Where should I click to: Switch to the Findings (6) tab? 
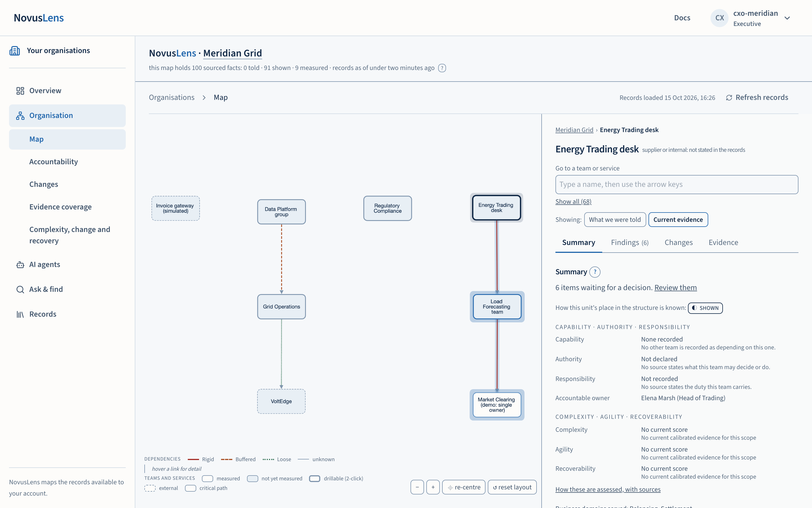click(630, 243)
